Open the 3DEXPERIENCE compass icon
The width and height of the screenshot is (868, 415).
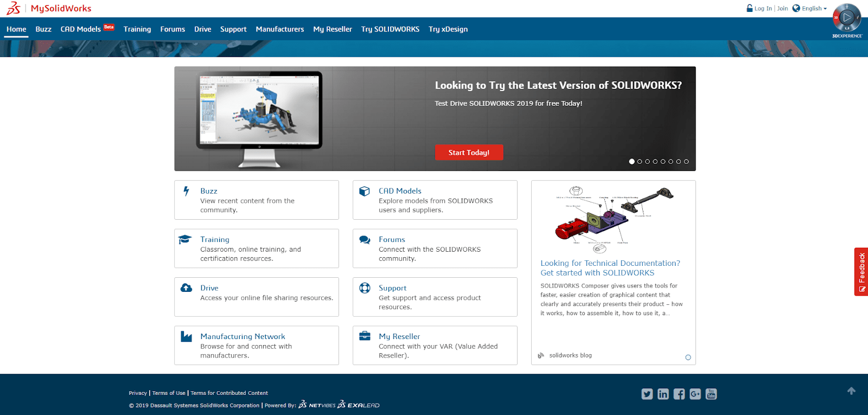(847, 17)
